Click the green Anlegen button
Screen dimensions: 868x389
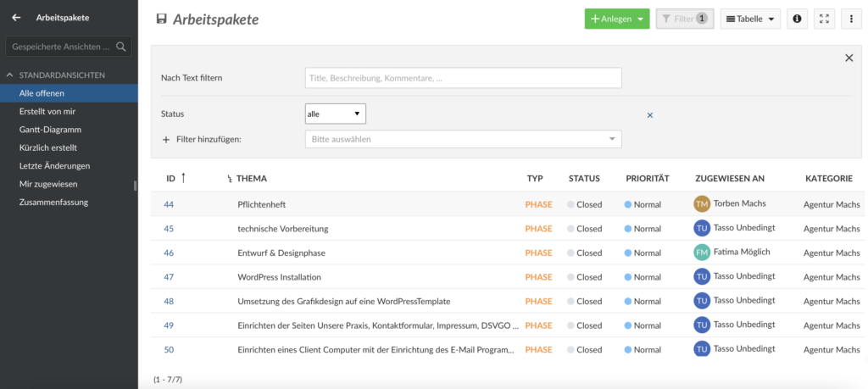617,19
